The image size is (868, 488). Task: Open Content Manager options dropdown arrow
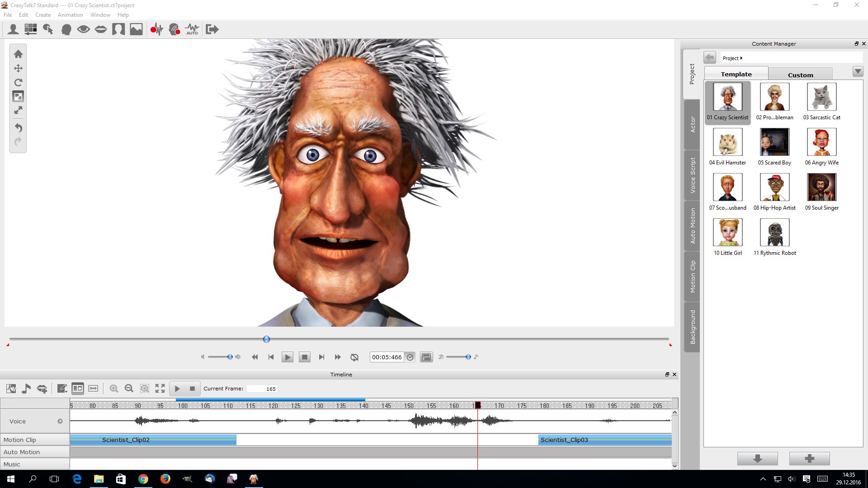pyautogui.click(x=858, y=72)
